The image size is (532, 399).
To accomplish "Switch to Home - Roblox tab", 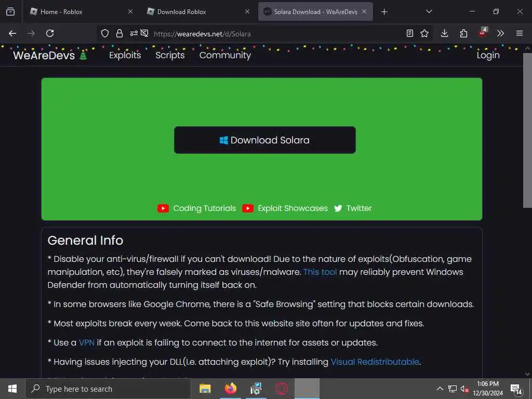I will [81, 11].
